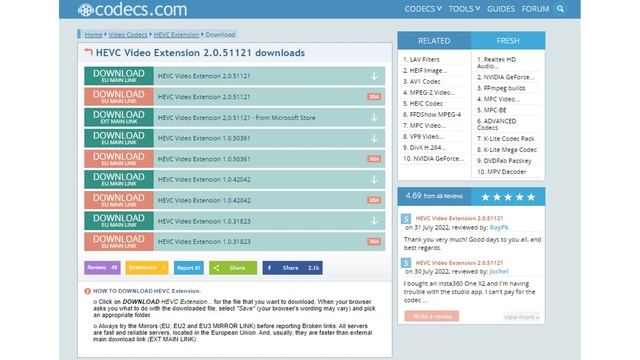Open reviewer Jochel's profile link
This screenshot has width=640, height=360.
499,271
